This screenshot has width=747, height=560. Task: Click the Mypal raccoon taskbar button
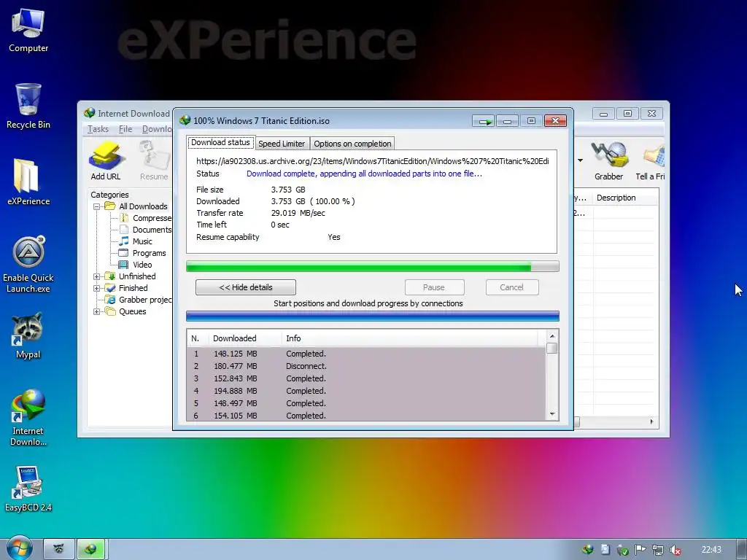[59, 549]
